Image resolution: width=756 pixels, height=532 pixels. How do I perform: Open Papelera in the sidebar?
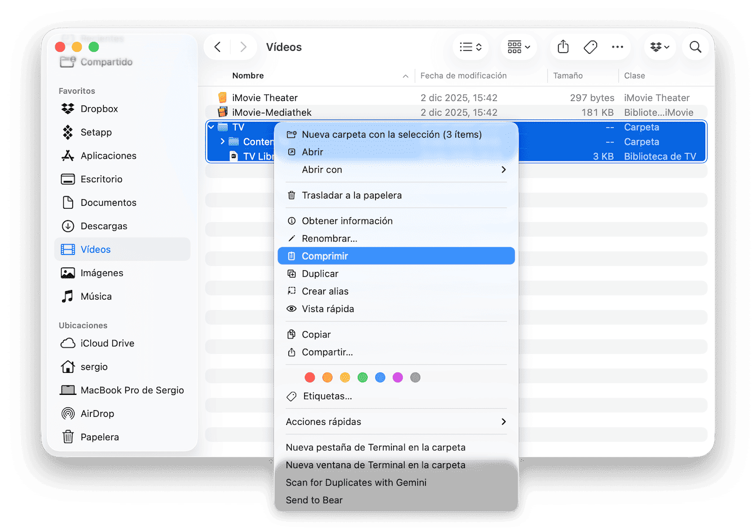coord(122,437)
